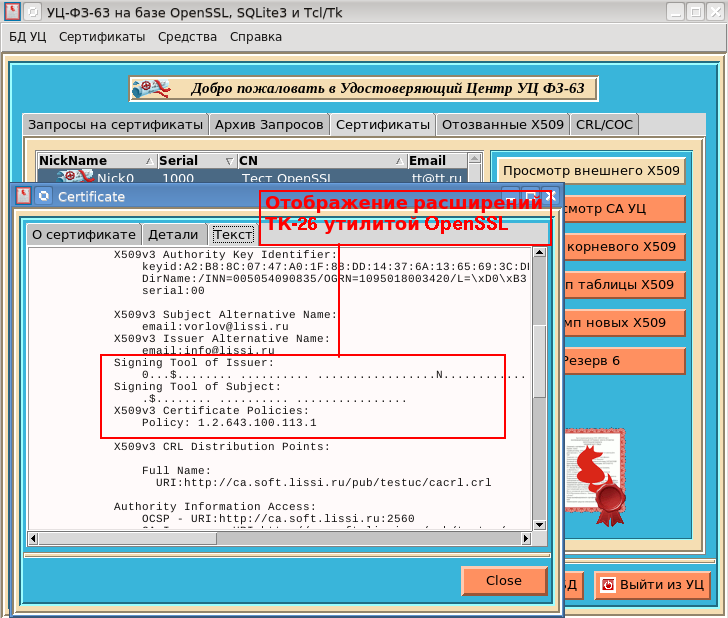Image resolution: width=728 pixels, height=618 pixels.
Task: Click the table scroll up arrow
Action: (x=474, y=158)
